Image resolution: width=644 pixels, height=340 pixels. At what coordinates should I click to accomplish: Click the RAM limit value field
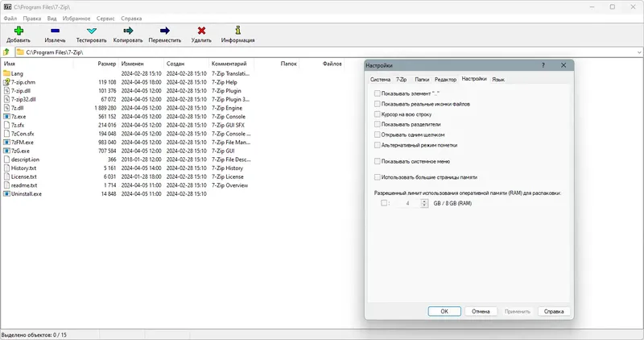(408, 203)
